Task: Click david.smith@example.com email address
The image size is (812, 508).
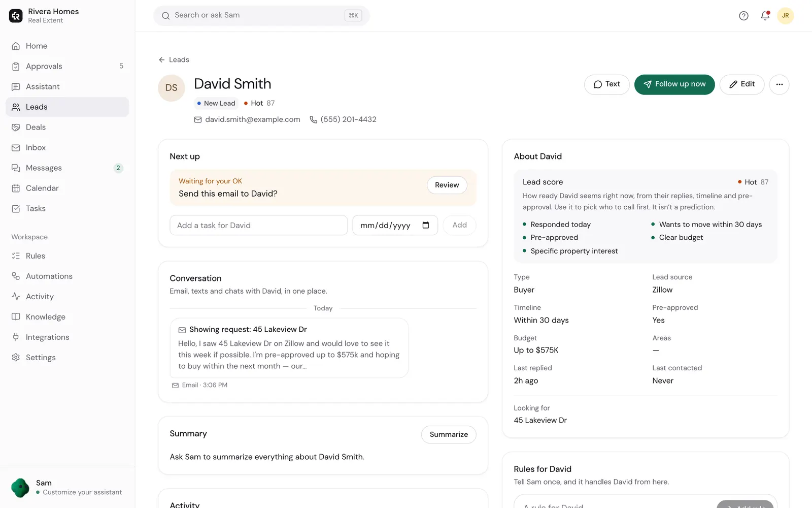Action: coord(253,119)
